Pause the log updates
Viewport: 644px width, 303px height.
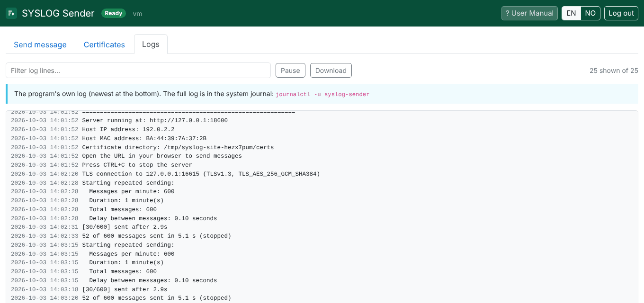pos(290,71)
